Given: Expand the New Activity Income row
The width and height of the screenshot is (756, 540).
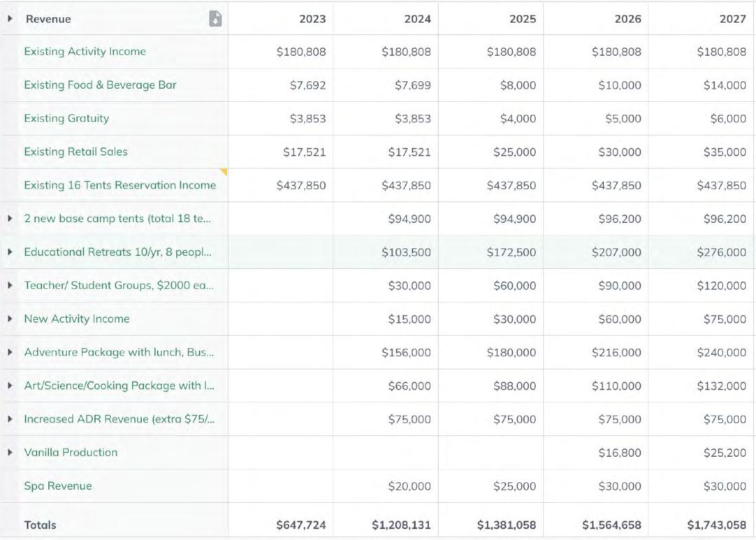Looking at the screenshot, I should [x=10, y=318].
